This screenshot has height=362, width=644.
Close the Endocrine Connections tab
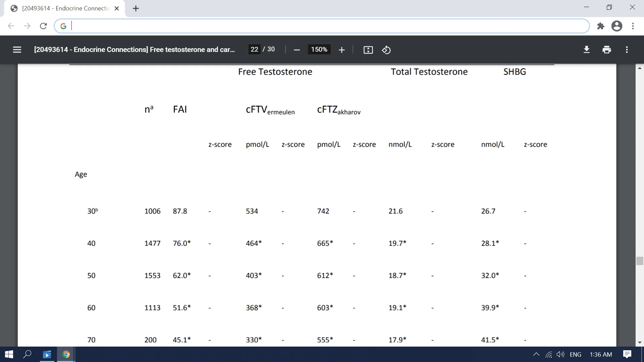tap(117, 8)
